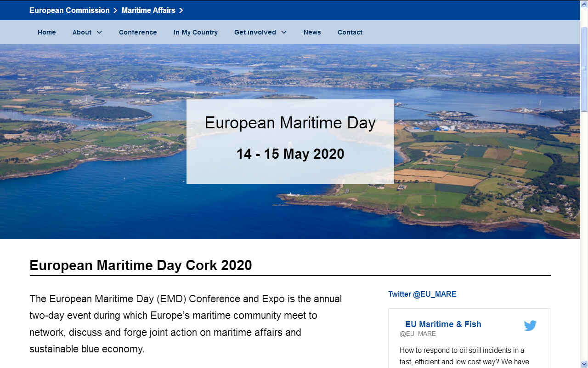The image size is (588, 368).
Task: Click the scrollbar up arrow
Action: pyautogui.click(x=584, y=4)
